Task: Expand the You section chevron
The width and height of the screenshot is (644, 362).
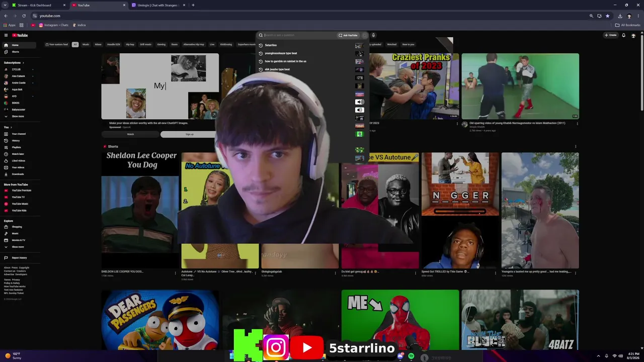Action: click(11, 127)
